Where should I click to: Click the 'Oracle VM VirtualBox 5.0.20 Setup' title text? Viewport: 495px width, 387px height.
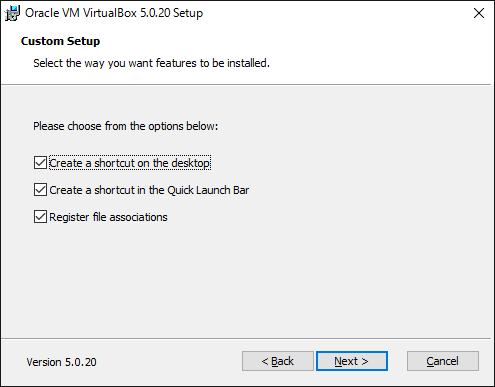[114, 13]
